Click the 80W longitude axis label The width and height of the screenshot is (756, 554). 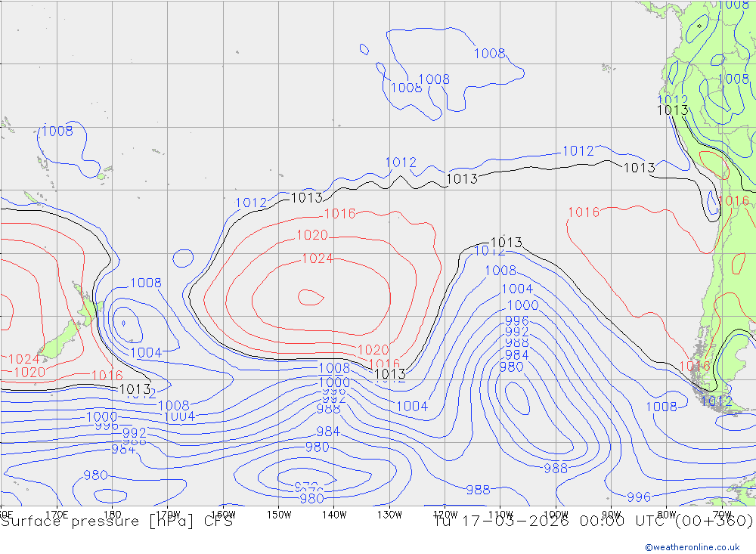click(x=667, y=514)
